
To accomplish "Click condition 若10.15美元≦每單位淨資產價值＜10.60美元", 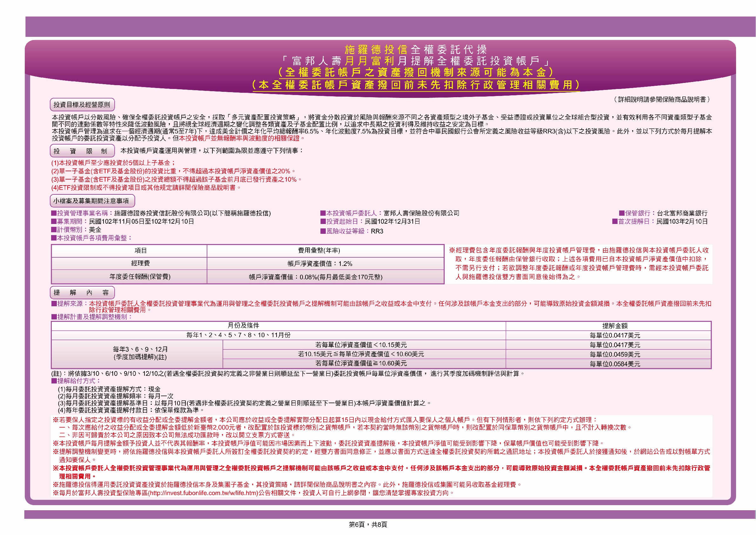I will tap(364, 354).
